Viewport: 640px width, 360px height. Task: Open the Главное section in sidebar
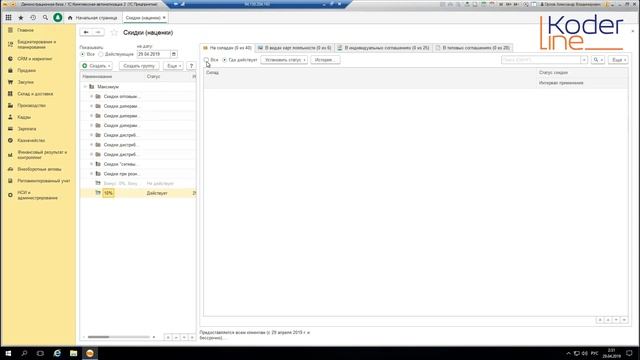coord(25,30)
